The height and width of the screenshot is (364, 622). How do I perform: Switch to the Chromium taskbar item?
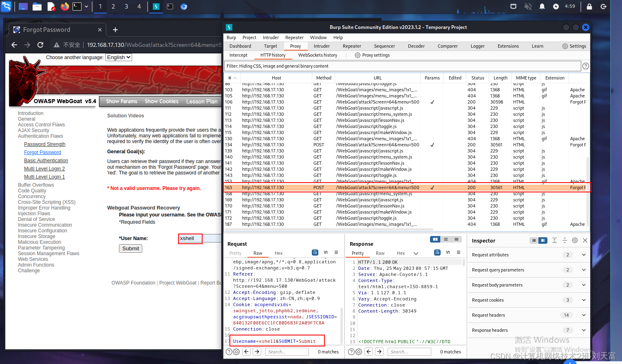(x=184, y=7)
